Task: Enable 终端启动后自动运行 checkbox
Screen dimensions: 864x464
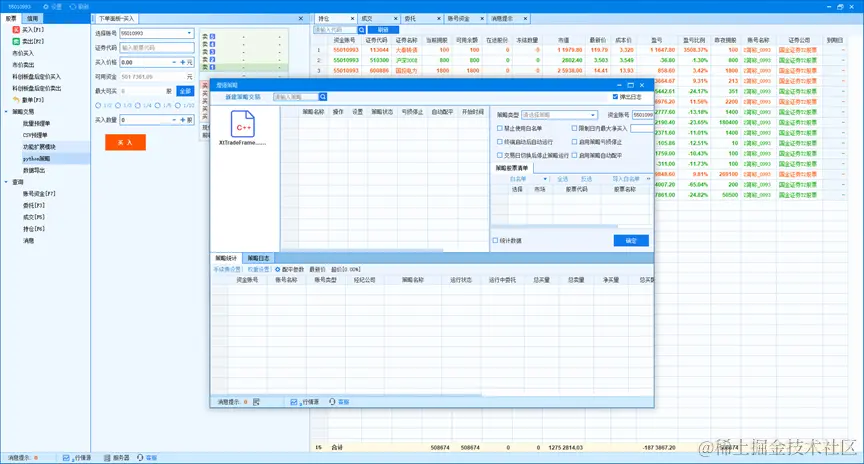Action: [500, 142]
